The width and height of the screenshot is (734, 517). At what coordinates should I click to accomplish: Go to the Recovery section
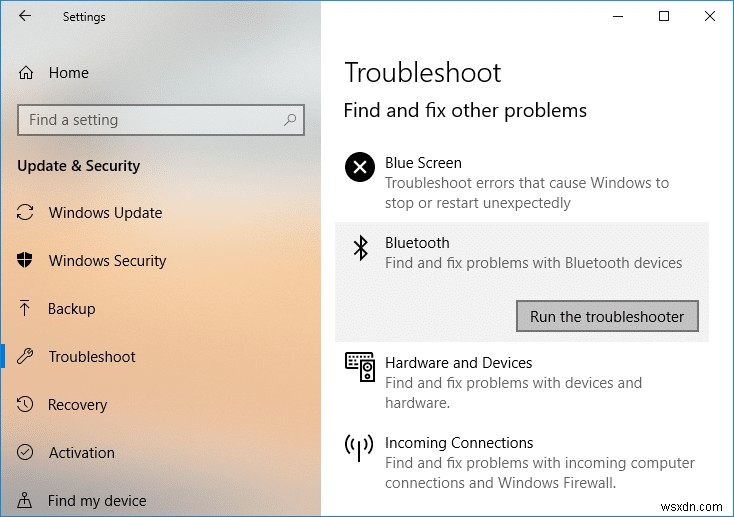coord(77,405)
